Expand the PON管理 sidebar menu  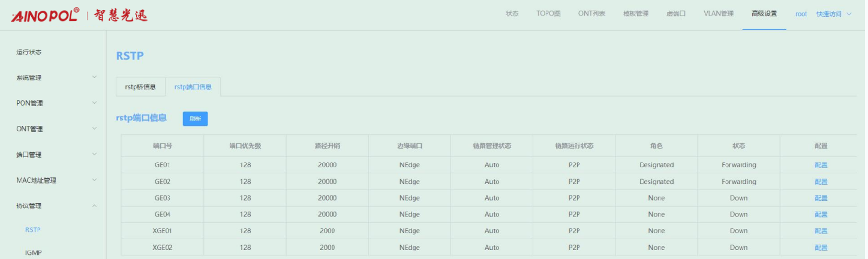[x=54, y=103]
